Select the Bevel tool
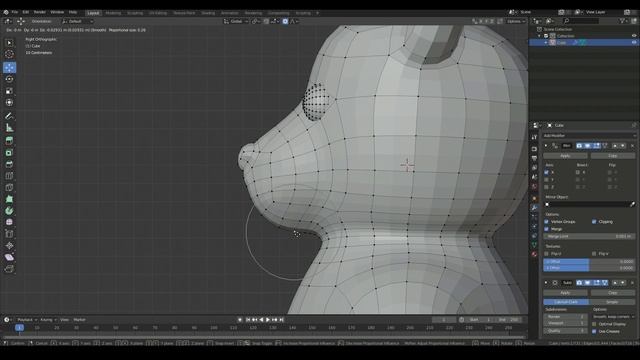Viewport: 640px width, 360px height. pos(9,164)
